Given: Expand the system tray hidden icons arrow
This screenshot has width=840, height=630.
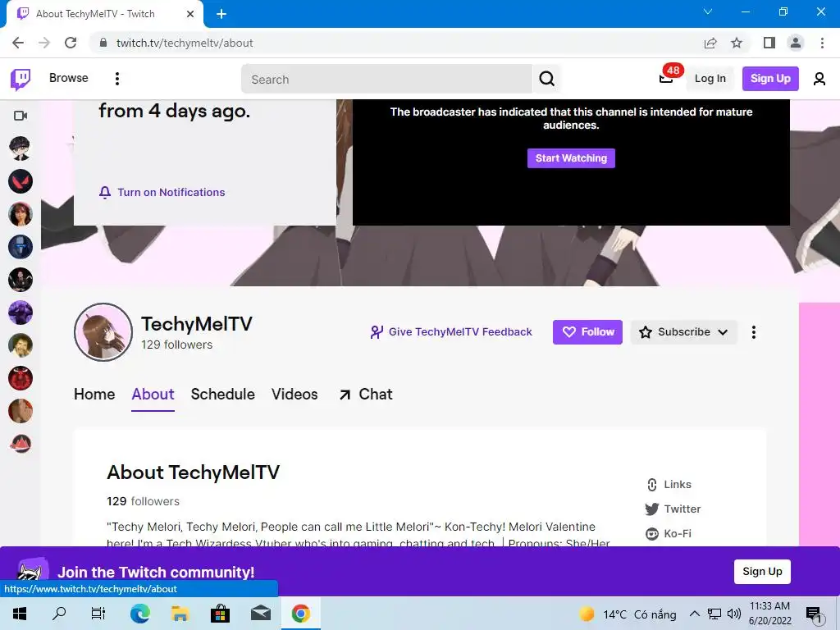Looking at the screenshot, I should click(x=694, y=614).
